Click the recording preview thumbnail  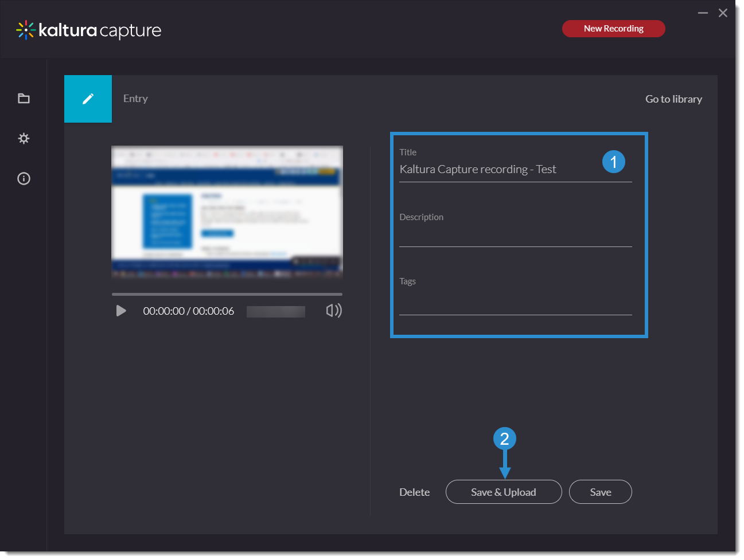(x=227, y=211)
